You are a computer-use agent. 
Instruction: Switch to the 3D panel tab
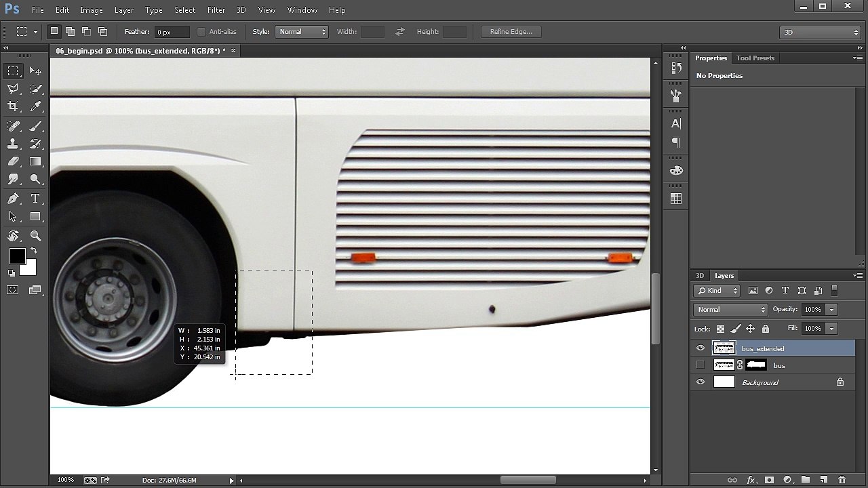[700, 276]
